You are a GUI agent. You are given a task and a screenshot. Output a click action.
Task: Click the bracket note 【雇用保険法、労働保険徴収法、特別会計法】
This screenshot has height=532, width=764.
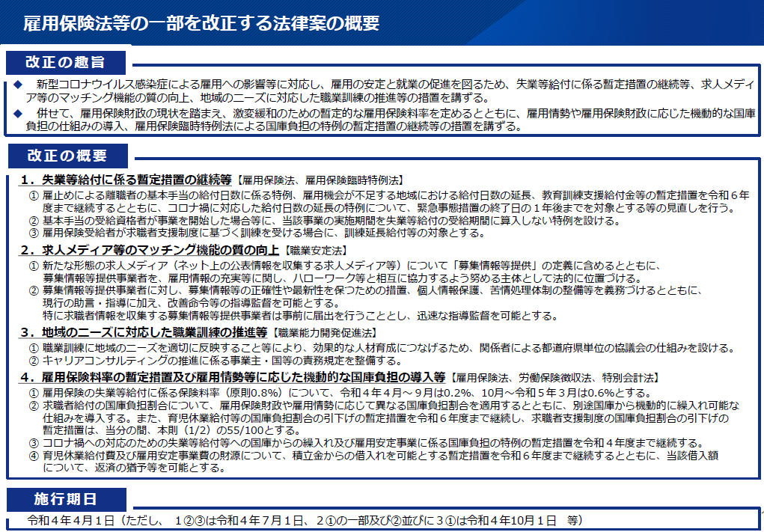[555, 378]
